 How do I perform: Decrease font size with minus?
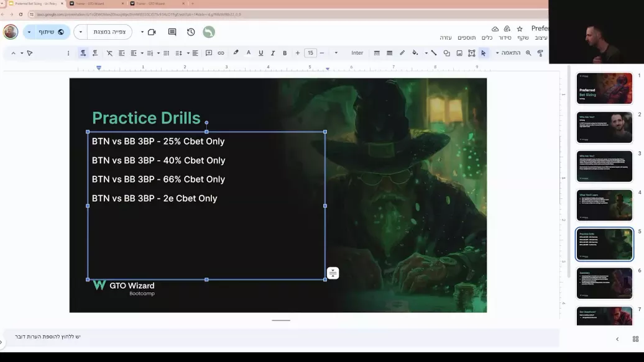point(322,53)
